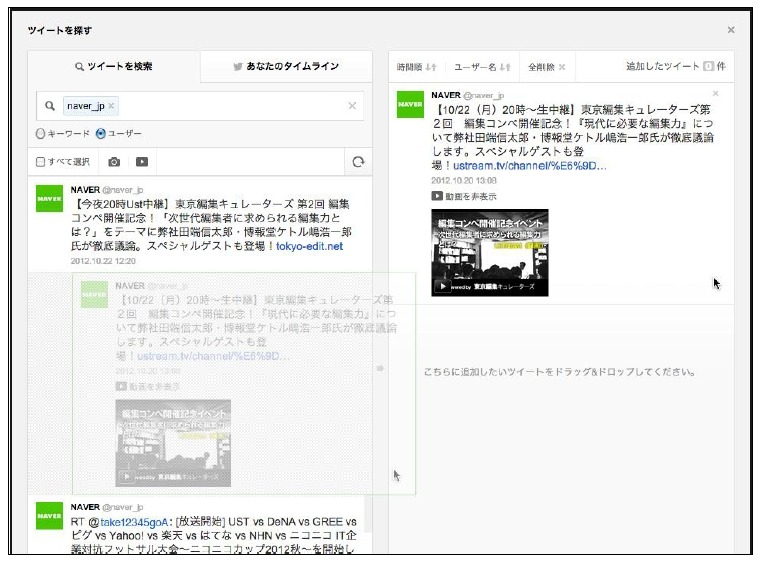Play video thumbnail in the added tweet
Image resolution: width=762 pixels, height=568 pixels.
(489, 253)
